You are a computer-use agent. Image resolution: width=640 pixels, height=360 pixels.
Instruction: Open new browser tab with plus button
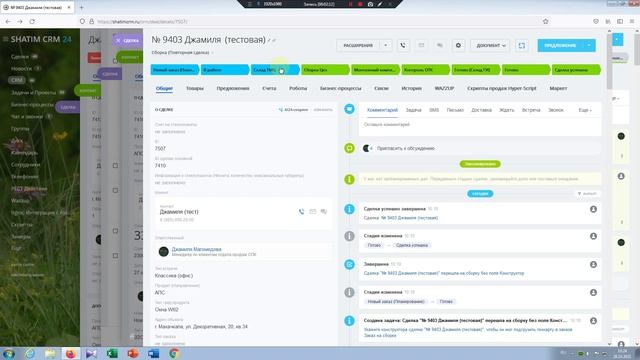tap(81, 7)
